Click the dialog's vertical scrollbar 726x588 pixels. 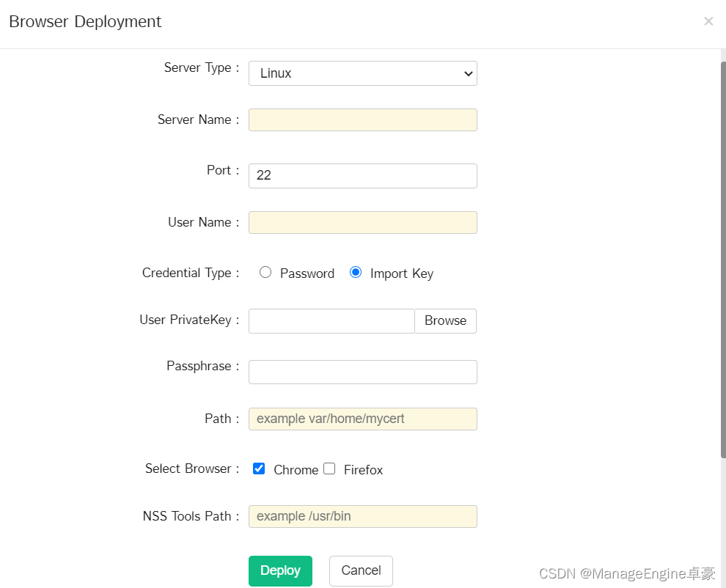[x=723, y=260]
